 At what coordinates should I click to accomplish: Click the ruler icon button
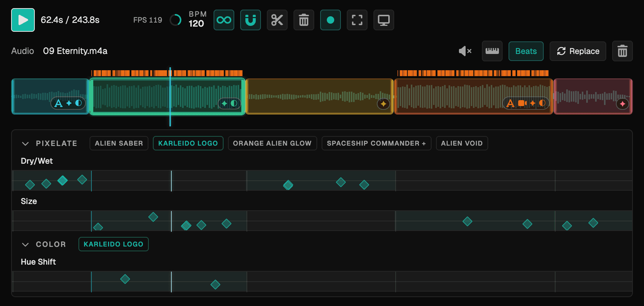coord(492,51)
